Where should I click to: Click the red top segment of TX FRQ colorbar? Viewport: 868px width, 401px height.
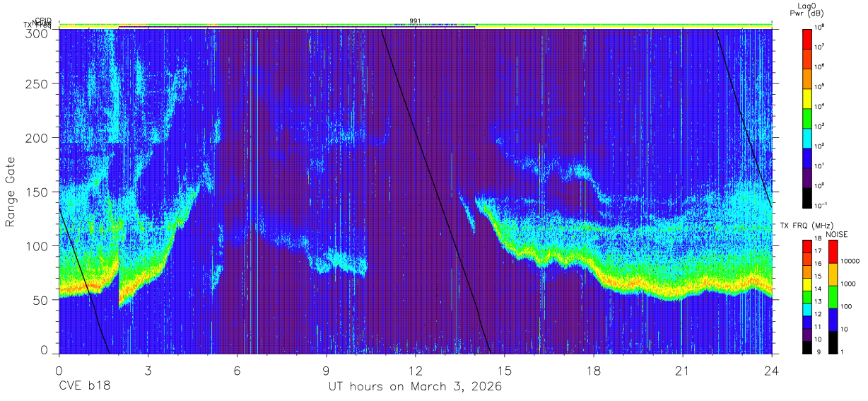click(x=807, y=246)
